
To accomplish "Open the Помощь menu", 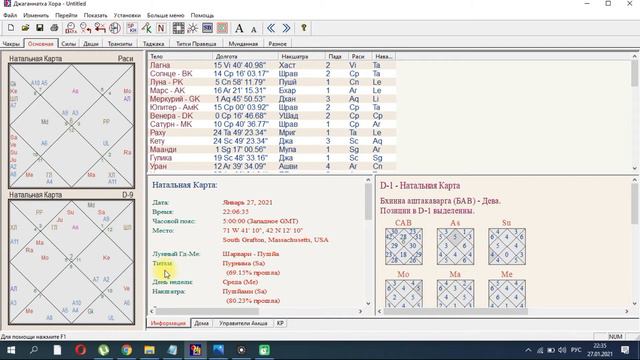I will [x=202, y=15].
